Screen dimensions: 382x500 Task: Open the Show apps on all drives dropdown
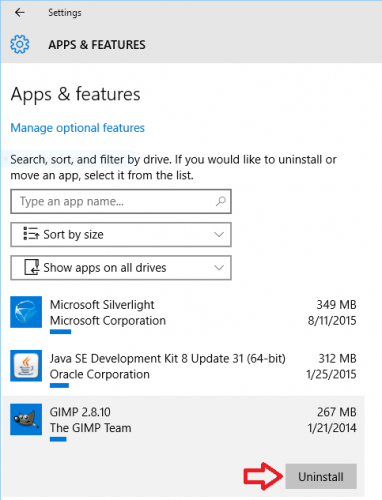click(121, 268)
